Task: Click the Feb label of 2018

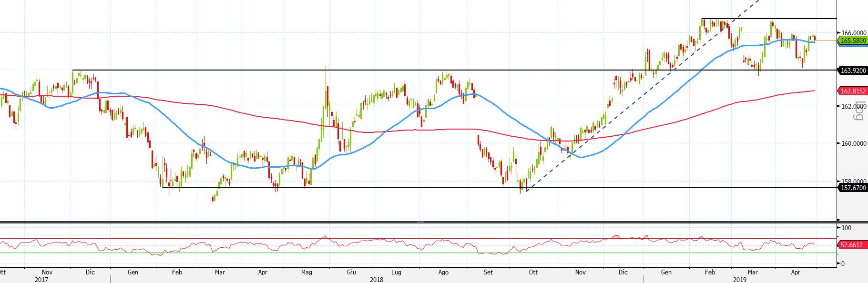Action: coord(177,273)
